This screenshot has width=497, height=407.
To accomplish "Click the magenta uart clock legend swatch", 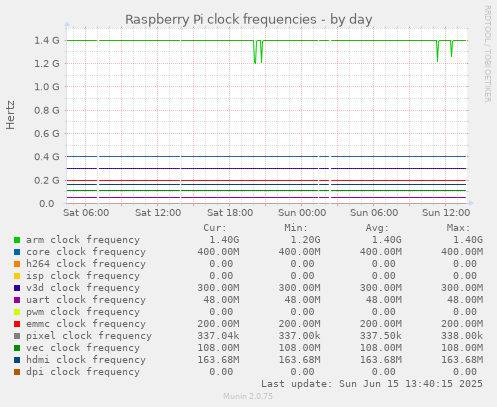I will tap(17, 300).
